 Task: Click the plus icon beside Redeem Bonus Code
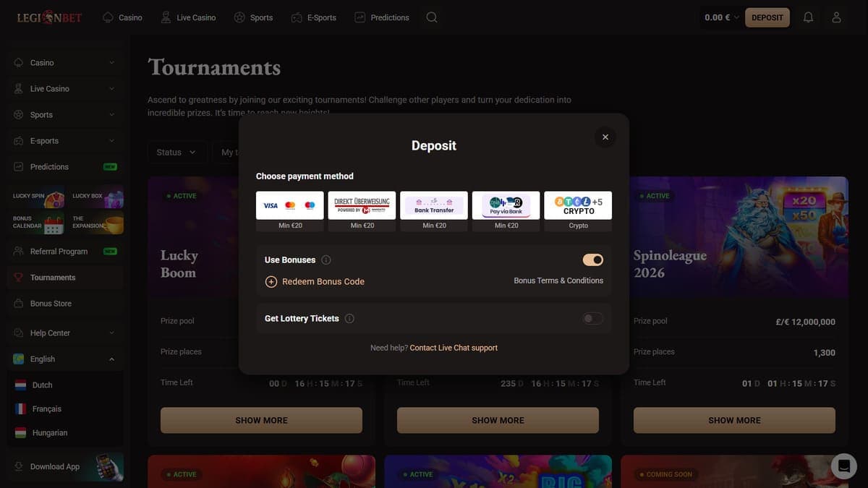(x=271, y=282)
